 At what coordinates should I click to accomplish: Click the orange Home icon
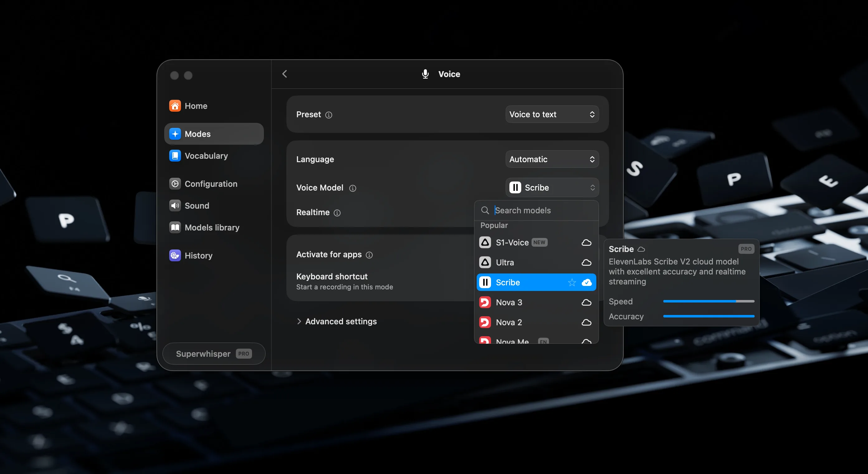175,106
